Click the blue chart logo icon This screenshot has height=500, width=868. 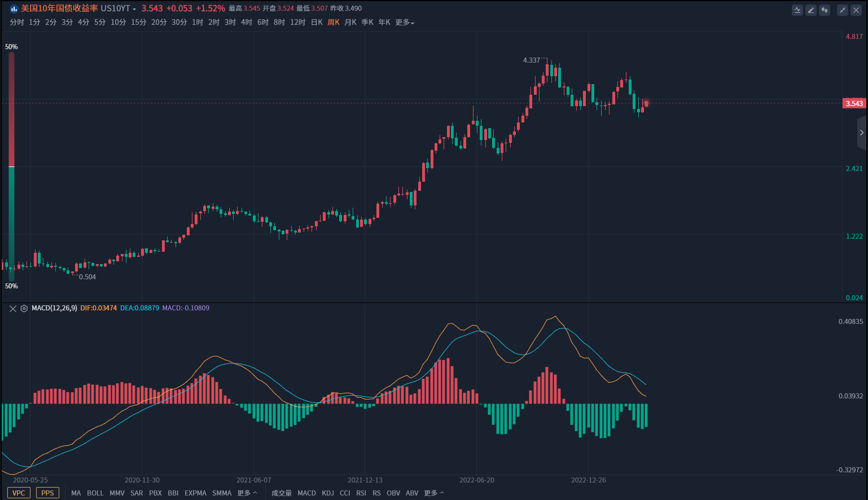click(14, 9)
